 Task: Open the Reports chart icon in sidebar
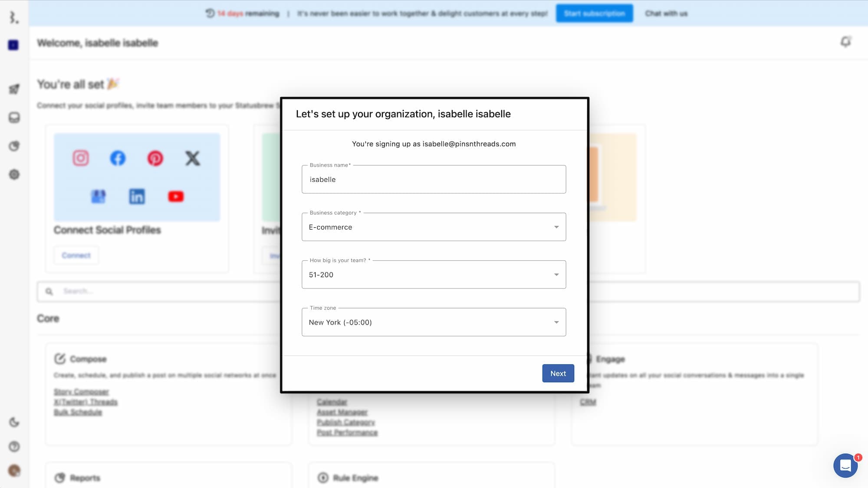pos(14,146)
